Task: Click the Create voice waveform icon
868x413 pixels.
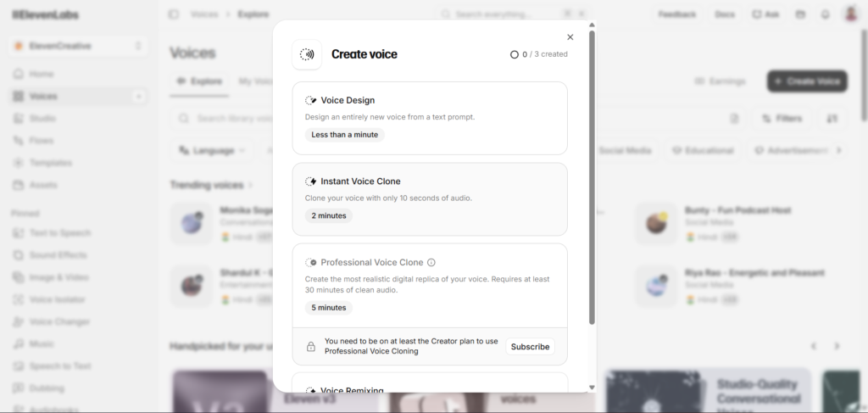Action: click(307, 54)
